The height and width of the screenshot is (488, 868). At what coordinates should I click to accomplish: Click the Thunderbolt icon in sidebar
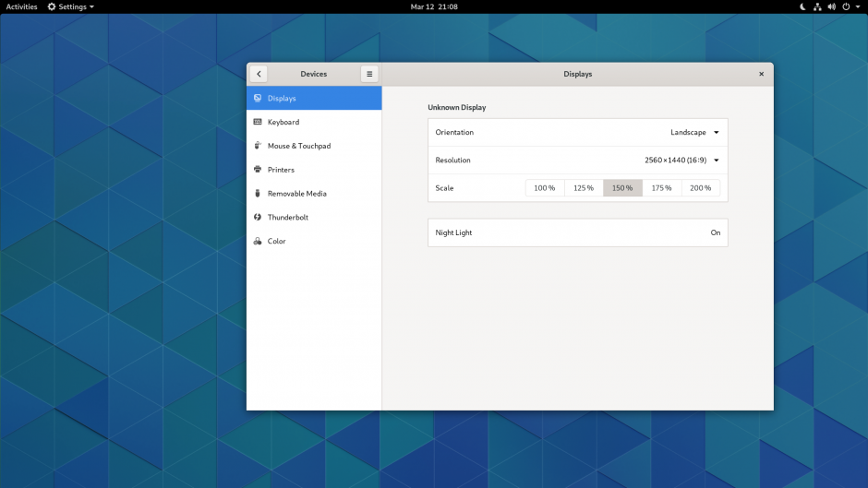[x=258, y=218]
